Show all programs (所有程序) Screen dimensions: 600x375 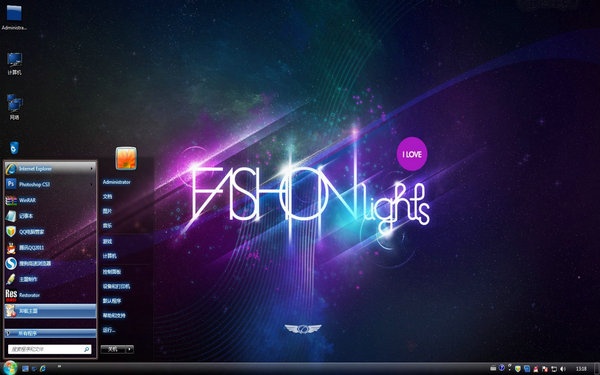coord(50,333)
